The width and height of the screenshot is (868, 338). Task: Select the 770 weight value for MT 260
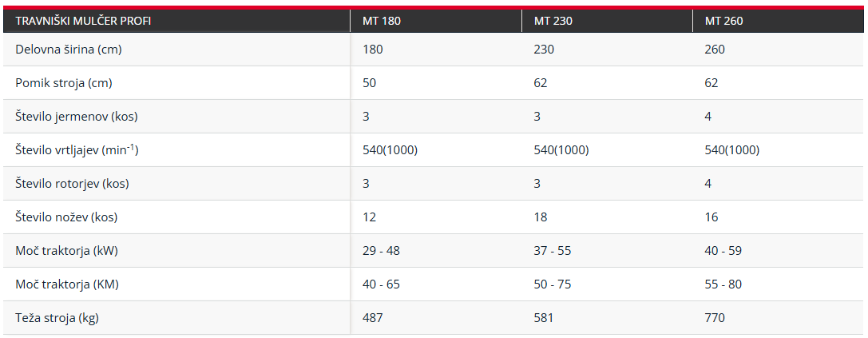tap(715, 318)
